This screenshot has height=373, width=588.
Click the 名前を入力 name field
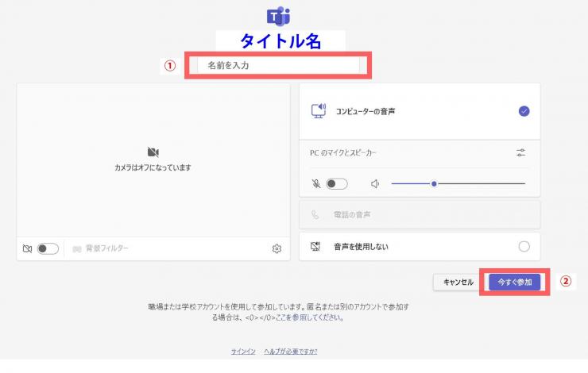(278, 65)
